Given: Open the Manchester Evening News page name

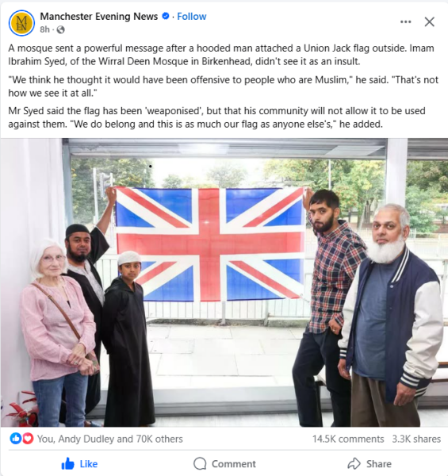Looking at the screenshot, I should (x=99, y=17).
